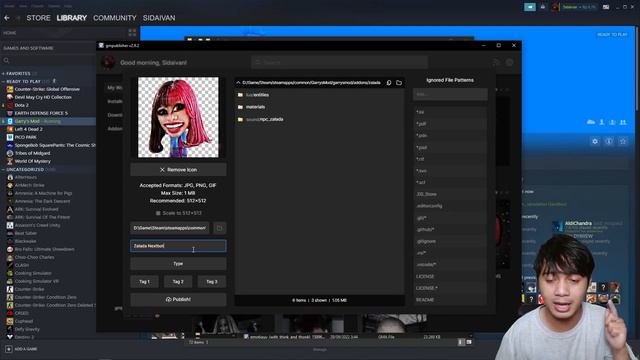Click ADD A GAME plus icon
Viewport: 640px width, 360px height.
point(8,349)
